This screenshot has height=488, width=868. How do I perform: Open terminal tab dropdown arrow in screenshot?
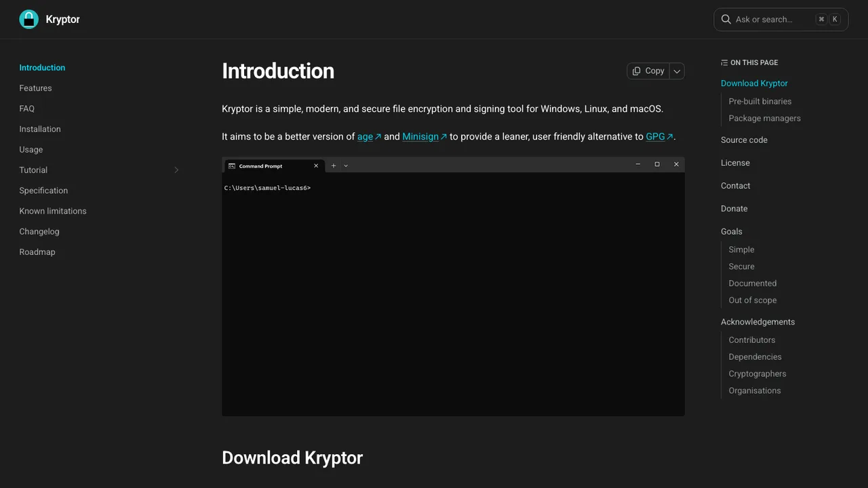tap(346, 165)
